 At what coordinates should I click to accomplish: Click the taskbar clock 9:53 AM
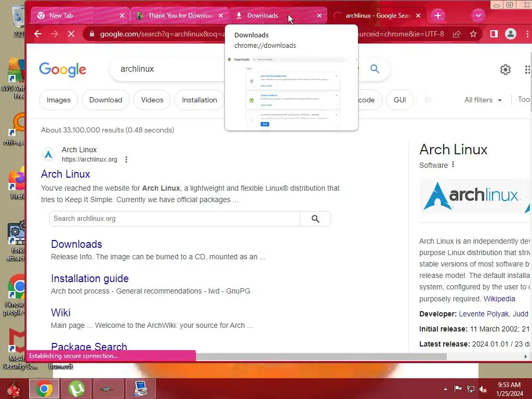pyautogui.click(x=509, y=389)
